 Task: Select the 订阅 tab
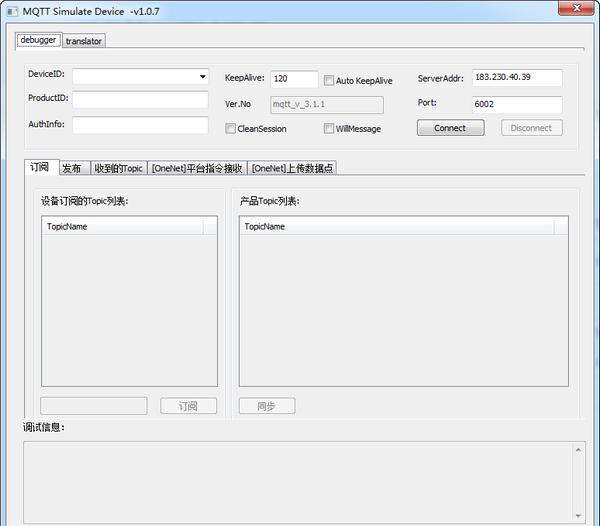coord(42,167)
